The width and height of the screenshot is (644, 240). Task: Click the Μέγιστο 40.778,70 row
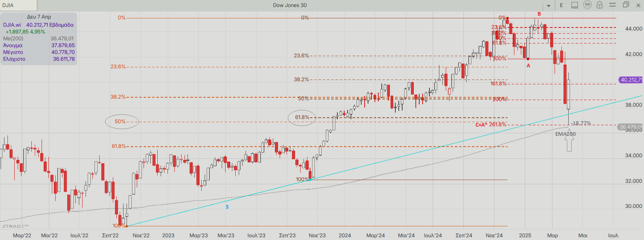(x=38, y=52)
